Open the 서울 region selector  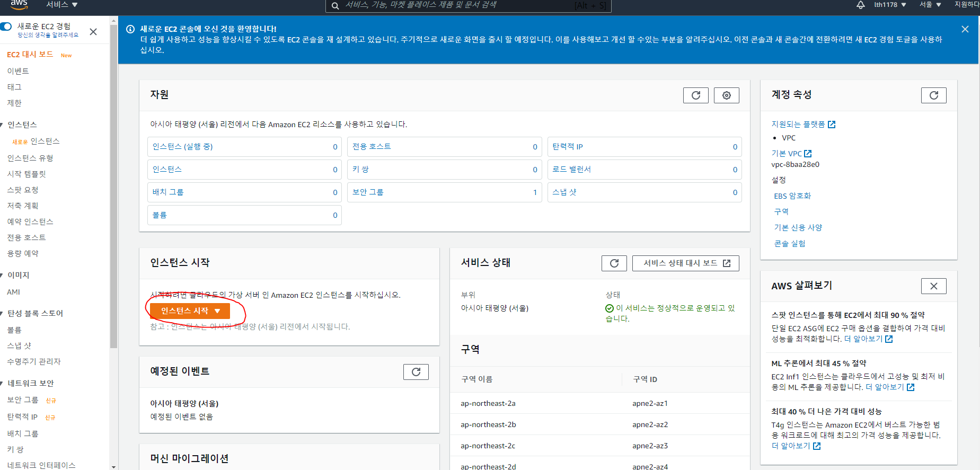930,5
